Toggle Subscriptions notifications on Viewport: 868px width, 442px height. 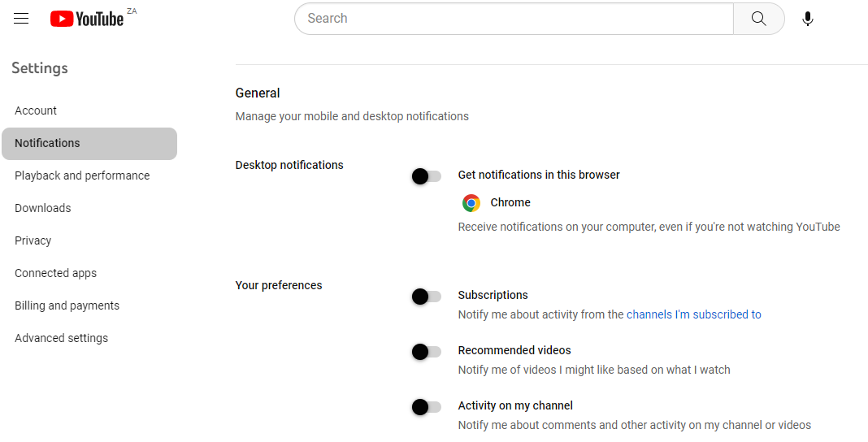[x=426, y=297]
